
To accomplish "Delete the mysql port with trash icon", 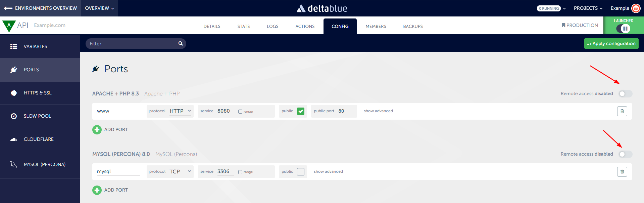I will tap(622, 172).
